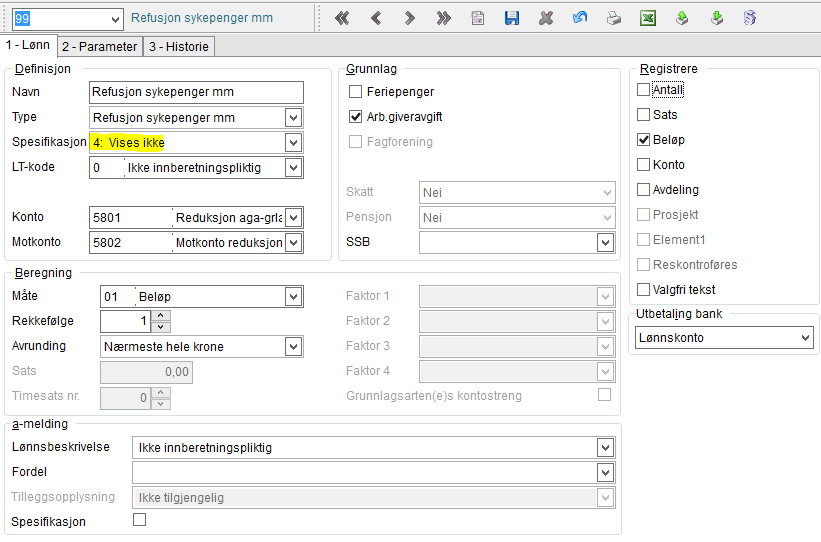Expand Konto 5801 dropdown
This screenshot has height=542, width=821.
point(294,217)
